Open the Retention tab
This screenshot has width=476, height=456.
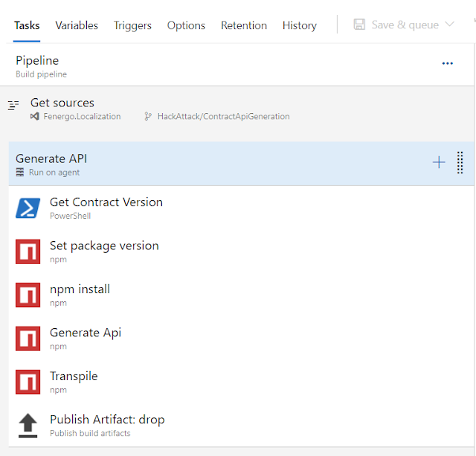(244, 25)
